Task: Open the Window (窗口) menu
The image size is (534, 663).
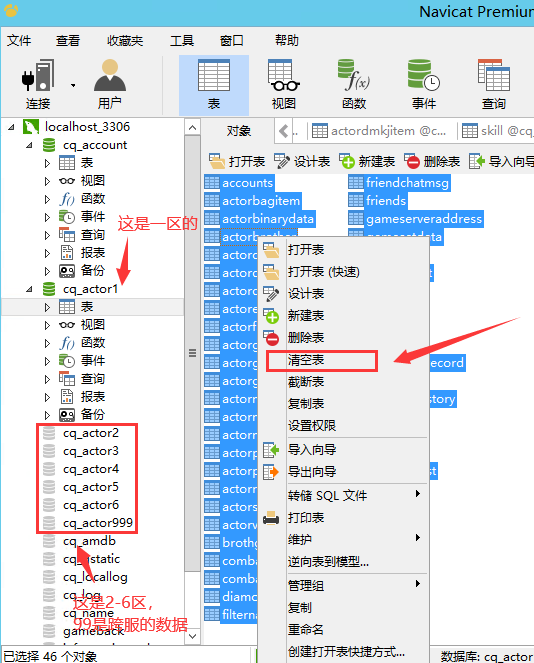Action: (x=232, y=40)
